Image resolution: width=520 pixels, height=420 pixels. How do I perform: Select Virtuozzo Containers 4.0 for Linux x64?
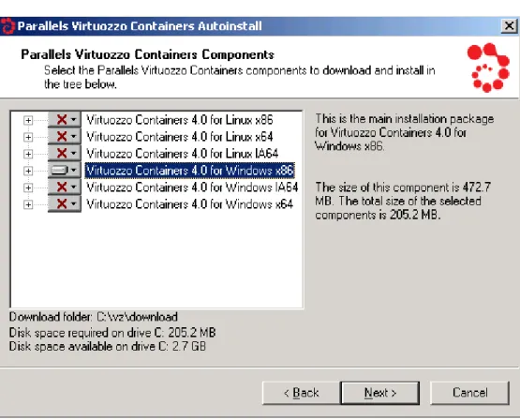[179, 137]
